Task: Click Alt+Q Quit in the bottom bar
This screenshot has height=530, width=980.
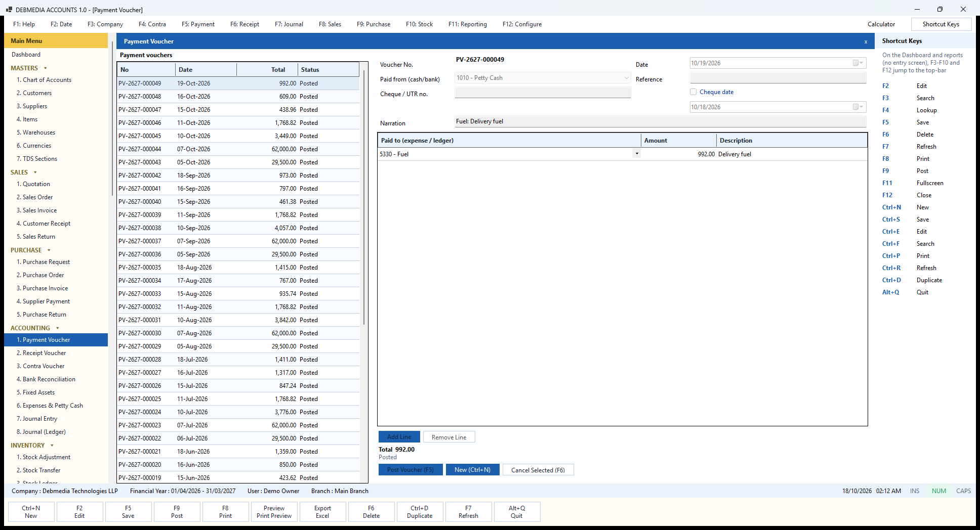Action: coord(517,512)
